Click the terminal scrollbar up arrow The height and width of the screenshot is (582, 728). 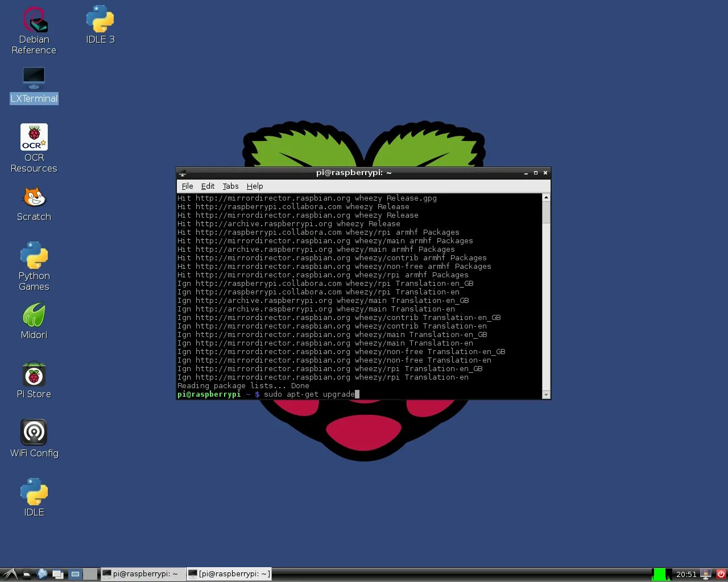[x=546, y=197]
